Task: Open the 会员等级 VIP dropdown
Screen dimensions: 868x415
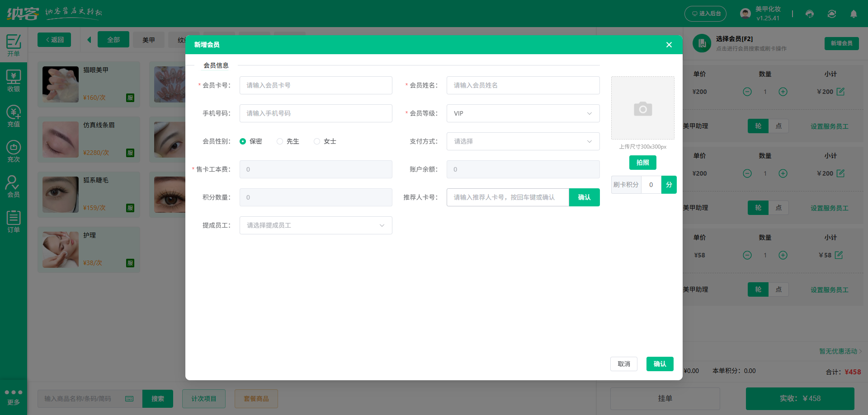Action: click(x=523, y=113)
